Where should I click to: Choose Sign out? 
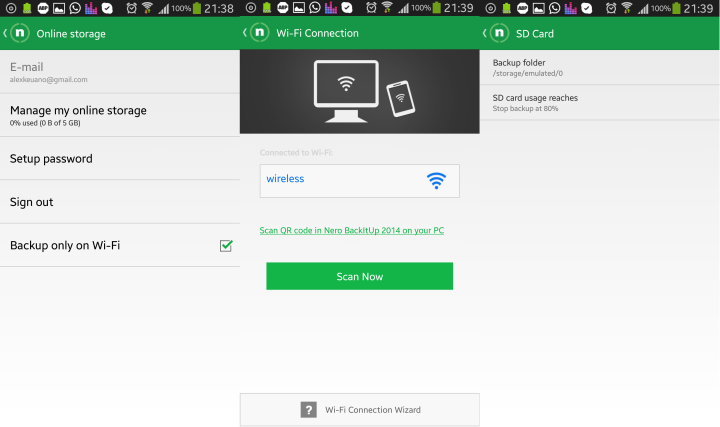point(120,202)
